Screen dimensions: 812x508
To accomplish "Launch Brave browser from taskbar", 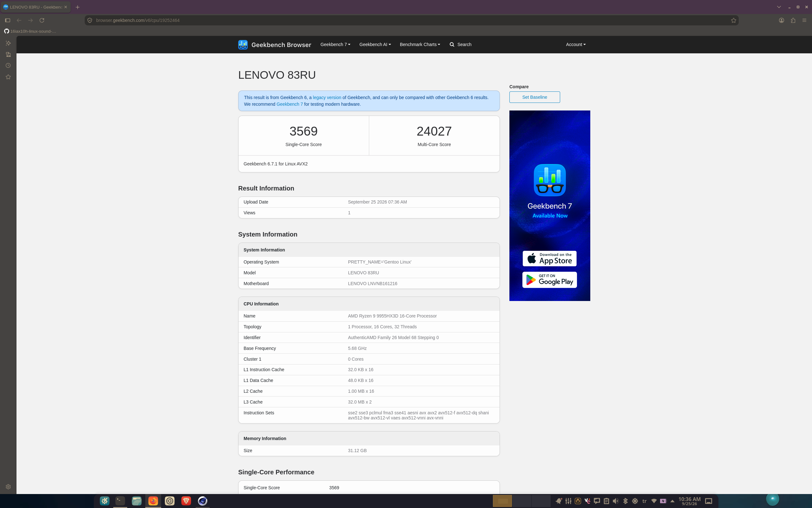I will coord(186,501).
